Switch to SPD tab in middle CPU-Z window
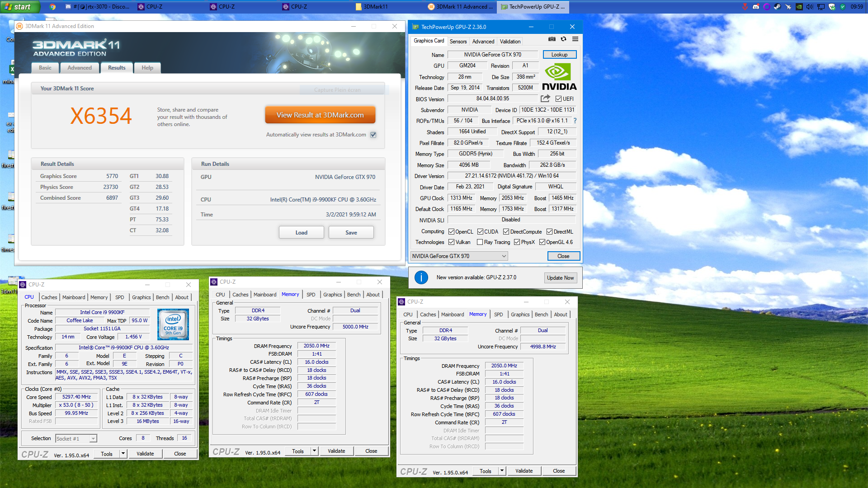Viewport: 868px width, 488px height. click(311, 295)
